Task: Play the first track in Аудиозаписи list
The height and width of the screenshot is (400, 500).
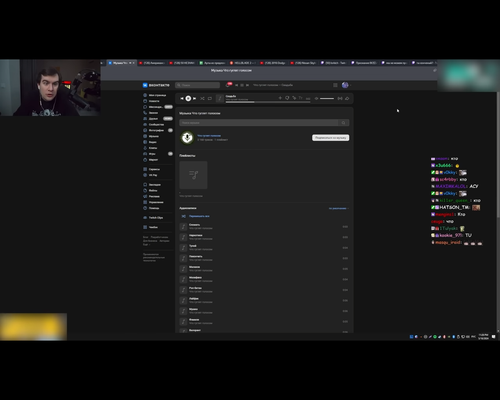Action: [x=264, y=227]
